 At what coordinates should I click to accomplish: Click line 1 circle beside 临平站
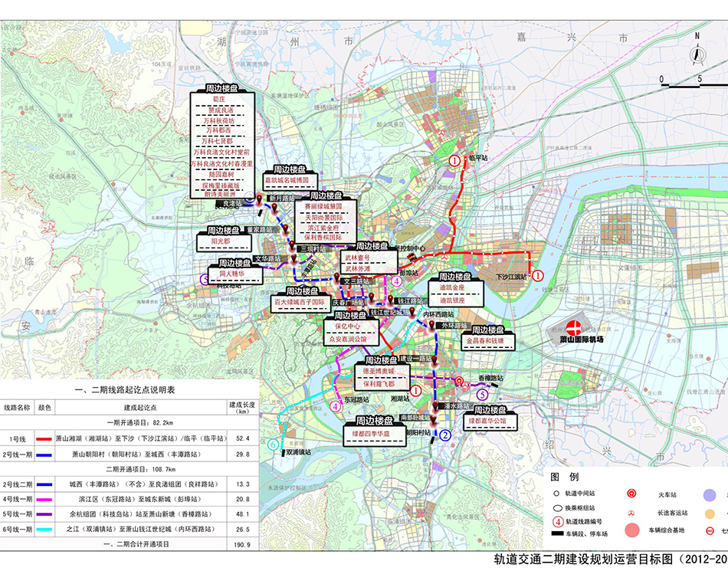click(454, 161)
